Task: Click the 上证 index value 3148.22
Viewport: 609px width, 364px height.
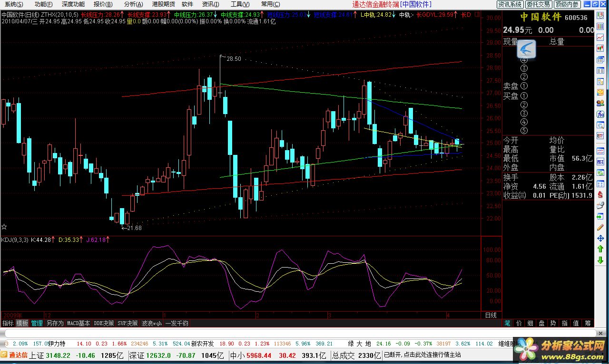Action: [x=59, y=355]
